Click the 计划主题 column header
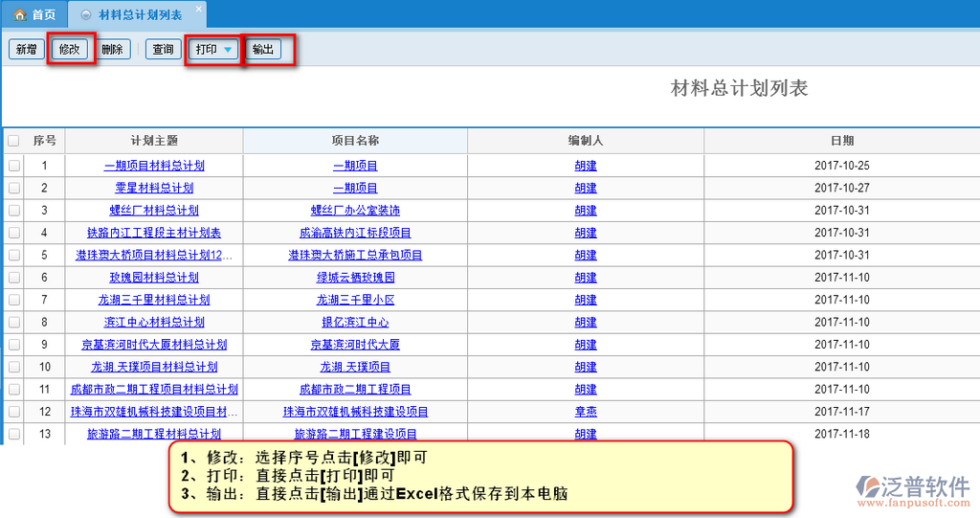Image resolution: width=980 pixels, height=518 pixels. pos(154,141)
